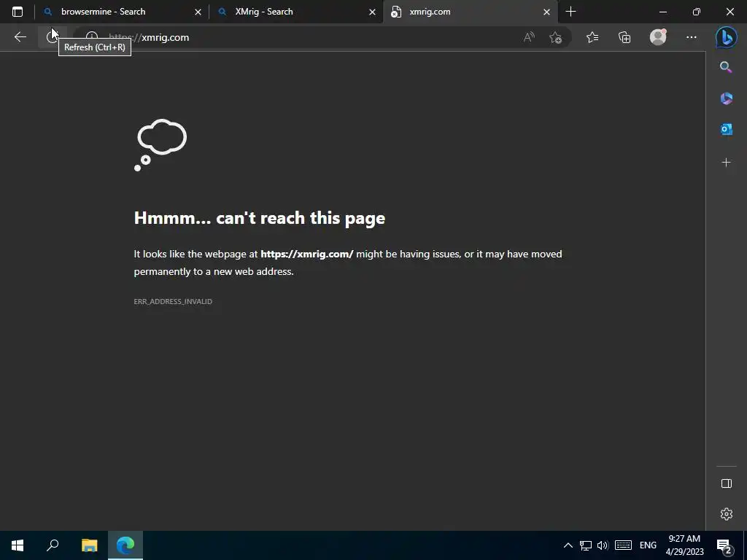This screenshot has height=560, width=747.
Task: Open sidebar search icon
Action: 726,67
